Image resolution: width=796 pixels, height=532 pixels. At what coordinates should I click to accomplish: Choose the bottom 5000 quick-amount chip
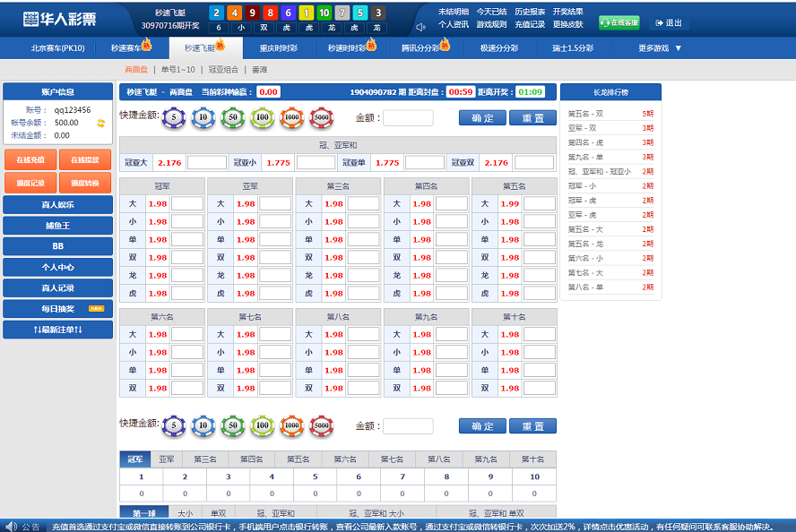[321, 425]
